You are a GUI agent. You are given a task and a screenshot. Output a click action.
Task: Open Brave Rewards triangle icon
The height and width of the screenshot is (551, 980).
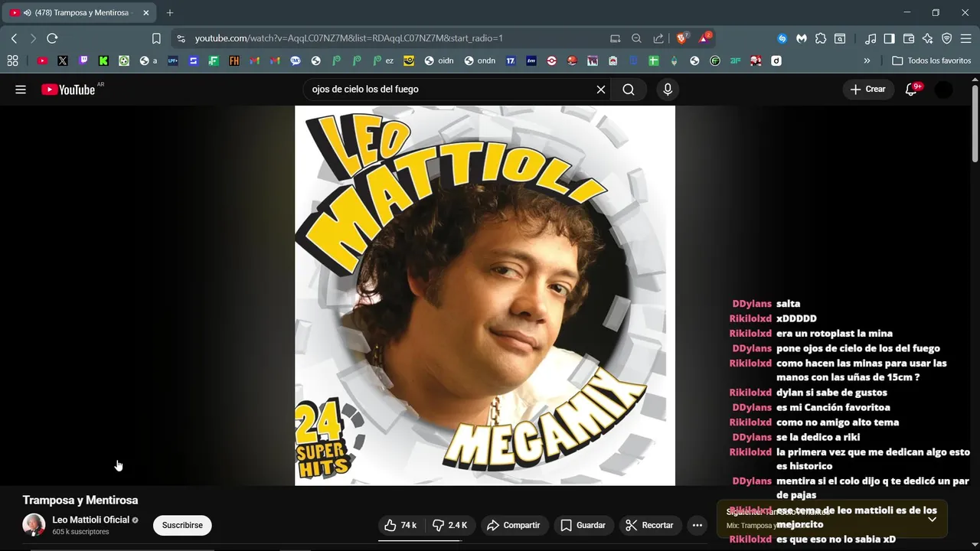(x=704, y=38)
